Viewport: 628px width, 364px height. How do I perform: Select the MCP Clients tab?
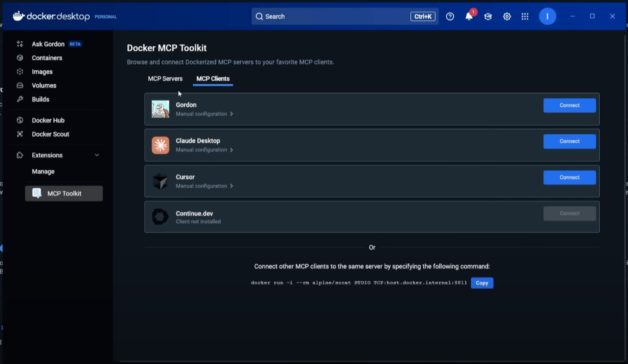[x=213, y=79]
